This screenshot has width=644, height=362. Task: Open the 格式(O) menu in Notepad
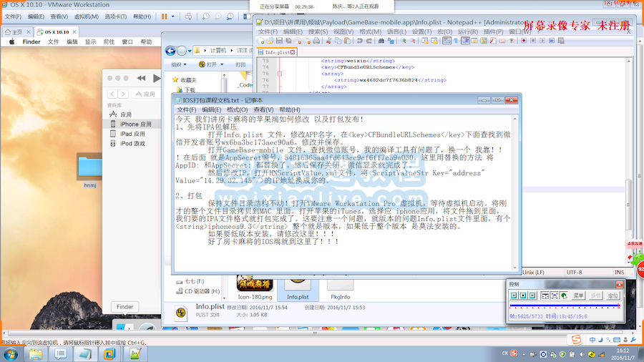(237, 109)
